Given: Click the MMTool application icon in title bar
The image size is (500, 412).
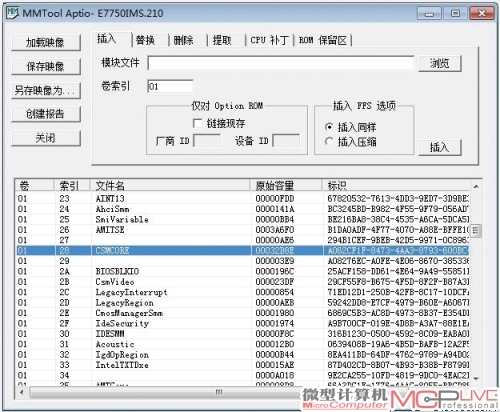Looking at the screenshot, I should (13, 13).
